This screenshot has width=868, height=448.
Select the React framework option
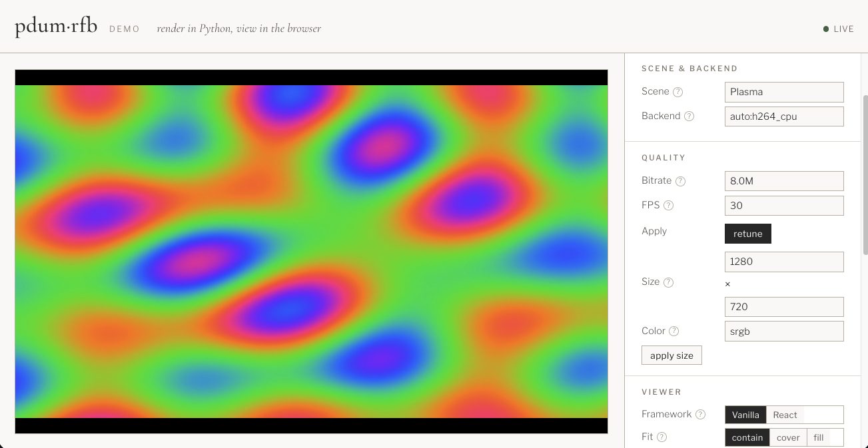click(785, 415)
